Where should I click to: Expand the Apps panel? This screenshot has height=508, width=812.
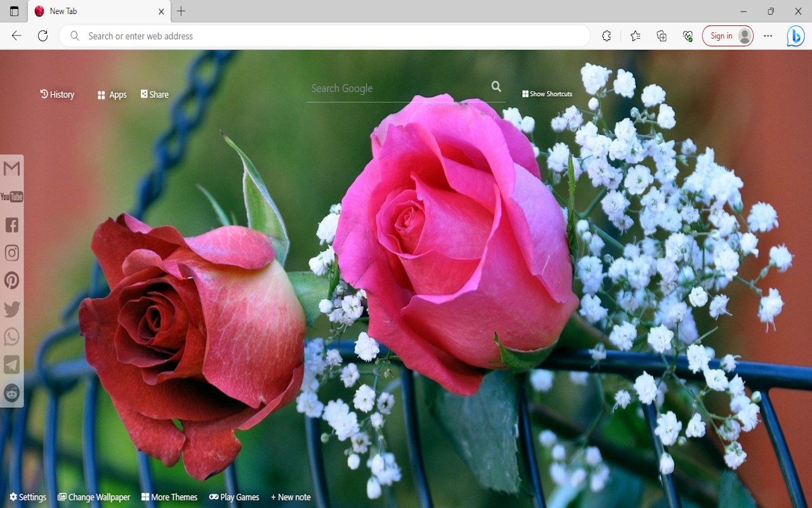(112, 94)
